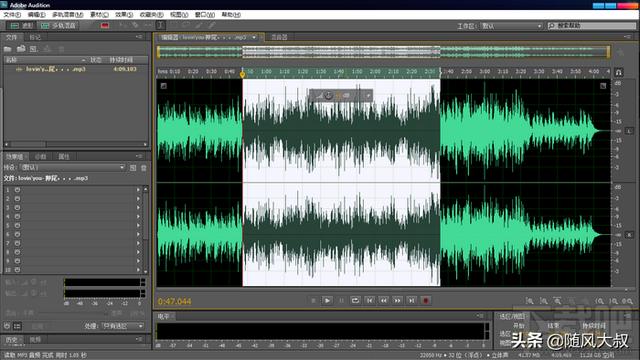Viewport: 640px width, 360px height.
Task: Click Zoom to Selection icon
Action: tap(627, 301)
